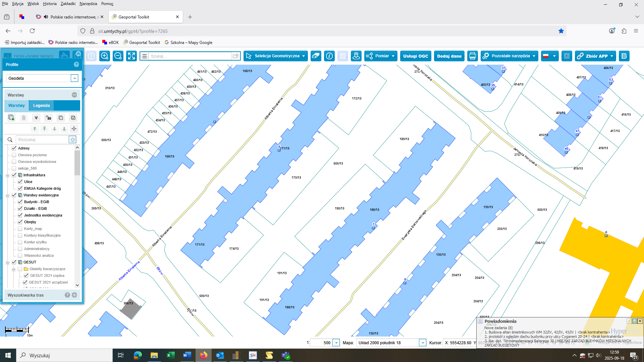Select the eraser clear selection tool
This screenshot has height=362, width=644.
pos(316,56)
